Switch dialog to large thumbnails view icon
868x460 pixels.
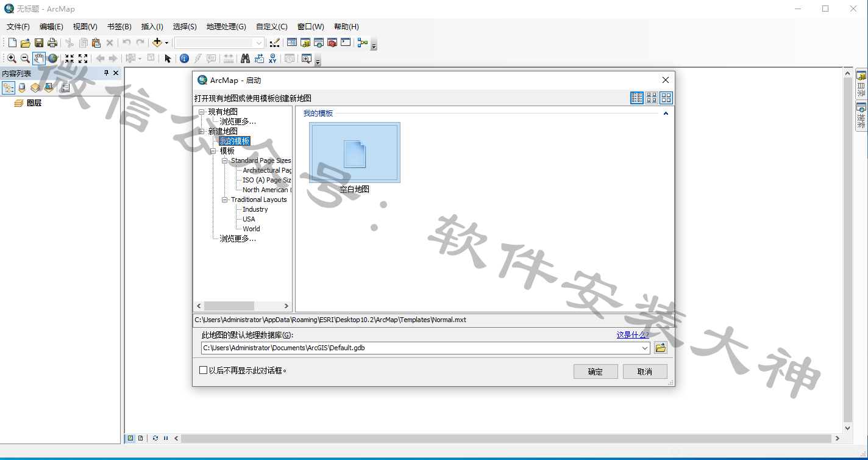[x=666, y=98]
